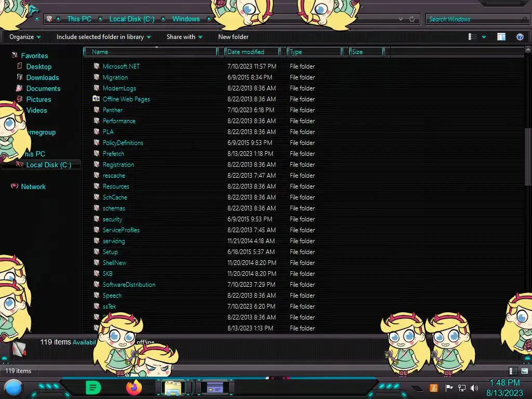Toggle the preview pane icon
The height and width of the screenshot is (399, 532).
point(501,37)
